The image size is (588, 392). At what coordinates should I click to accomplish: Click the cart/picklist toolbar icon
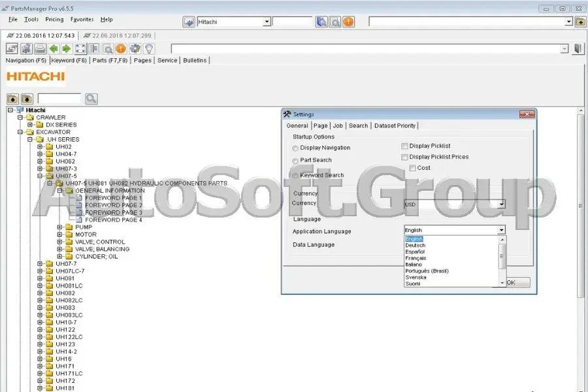pyautogui.click(x=26, y=48)
